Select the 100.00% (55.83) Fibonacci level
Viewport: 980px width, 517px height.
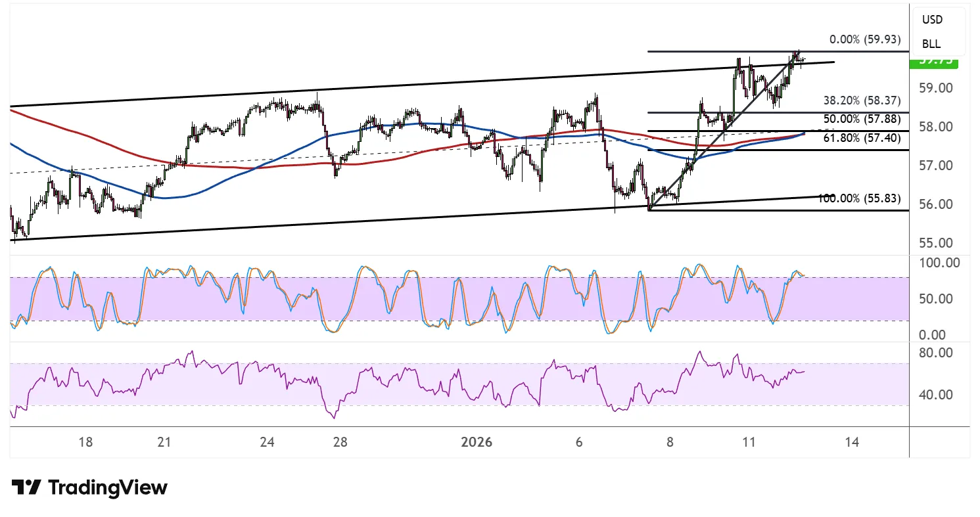tap(859, 198)
